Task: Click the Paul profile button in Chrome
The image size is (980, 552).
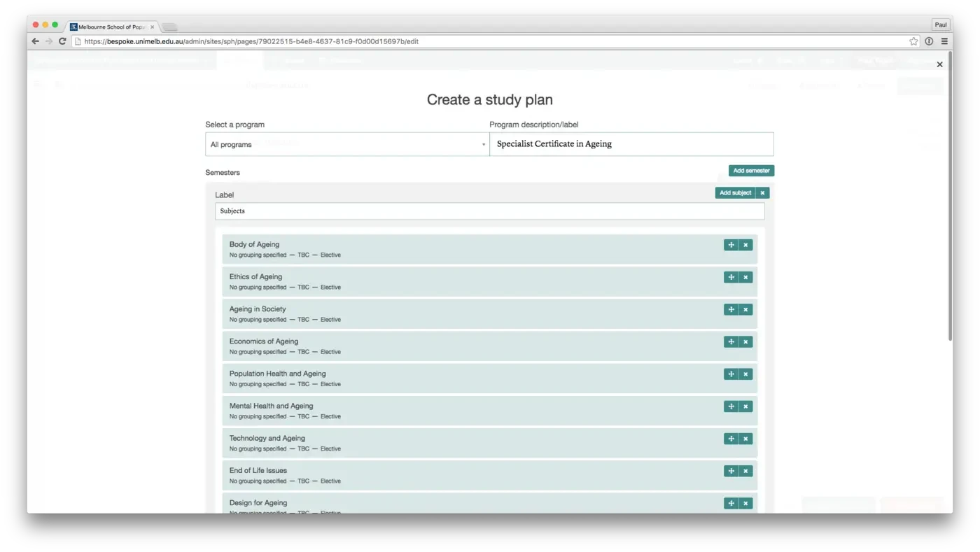Action: [x=941, y=24]
